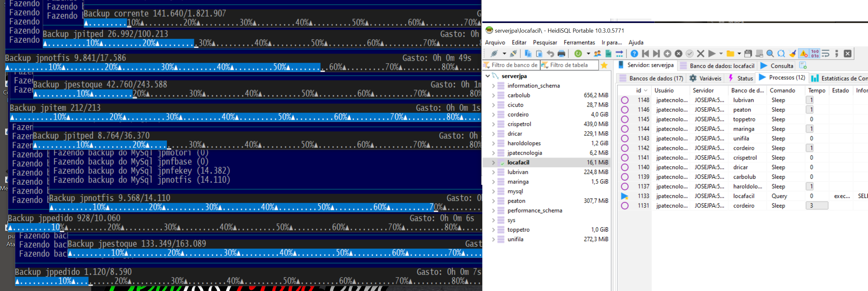
Task: Select the process row with id 1133
Action: click(x=743, y=196)
